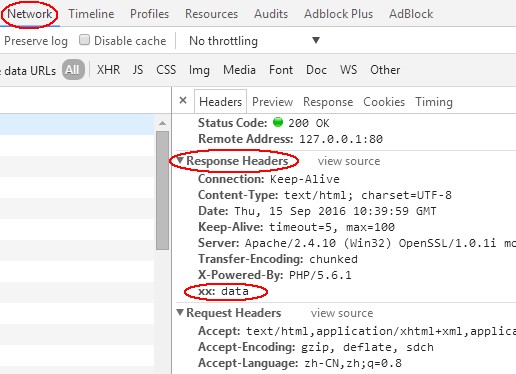Click view source for Request Headers
This screenshot has height=374, width=516.
click(342, 313)
